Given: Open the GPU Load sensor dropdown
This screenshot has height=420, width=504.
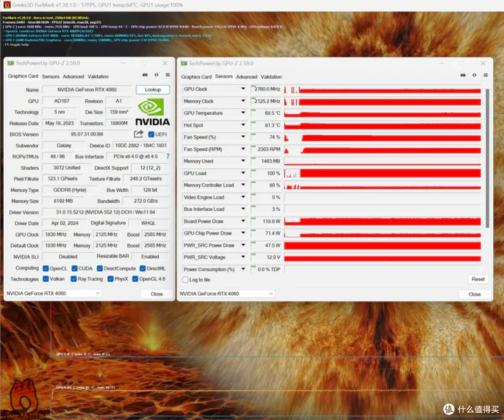Looking at the screenshot, I should click(243, 173).
